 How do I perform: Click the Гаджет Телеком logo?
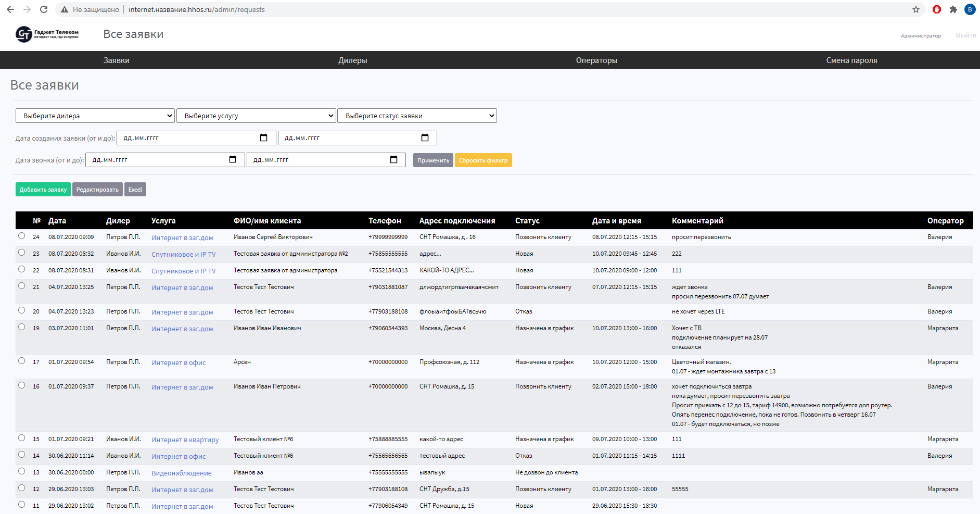tap(47, 34)
